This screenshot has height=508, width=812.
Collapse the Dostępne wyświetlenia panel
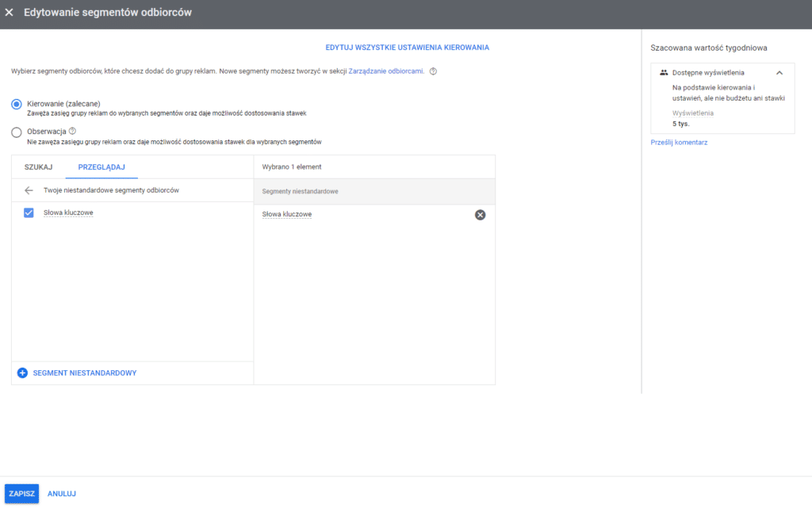779,73
